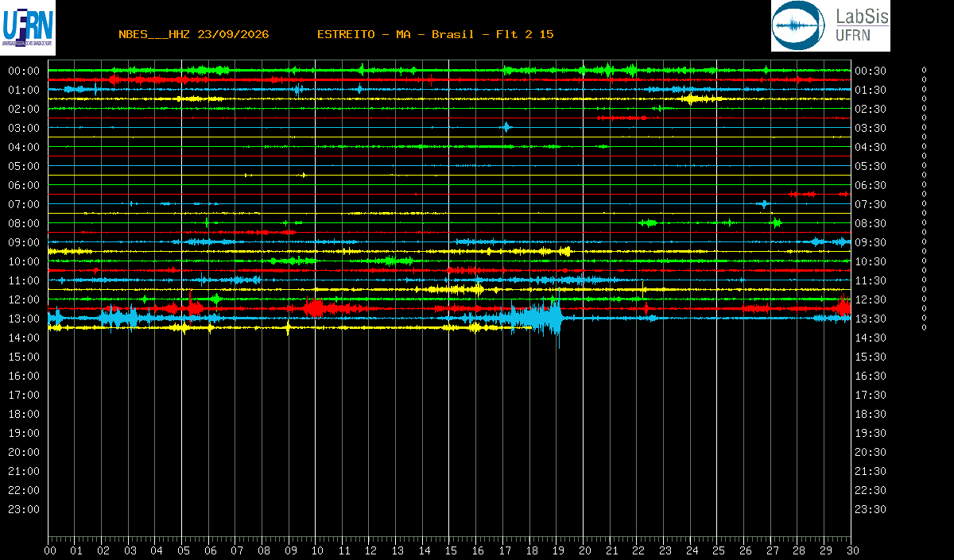Click the large blue seismic burst at 13:00
This screenshot has width=954, height=560.
tap(539, 319)
